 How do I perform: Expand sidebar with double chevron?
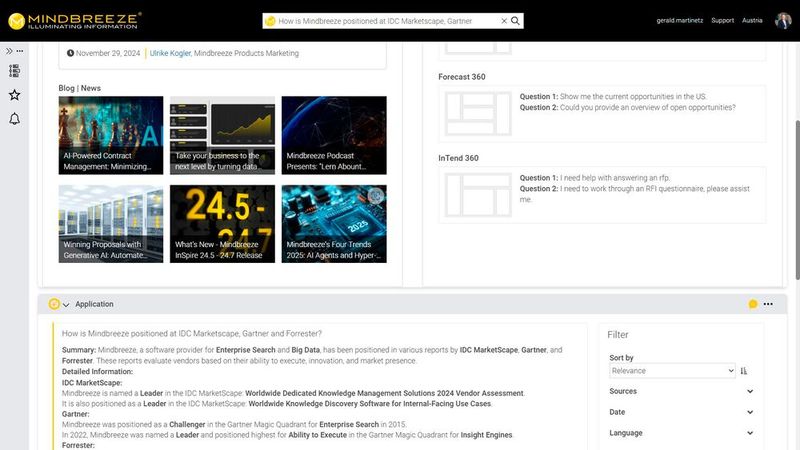[9, 51]
